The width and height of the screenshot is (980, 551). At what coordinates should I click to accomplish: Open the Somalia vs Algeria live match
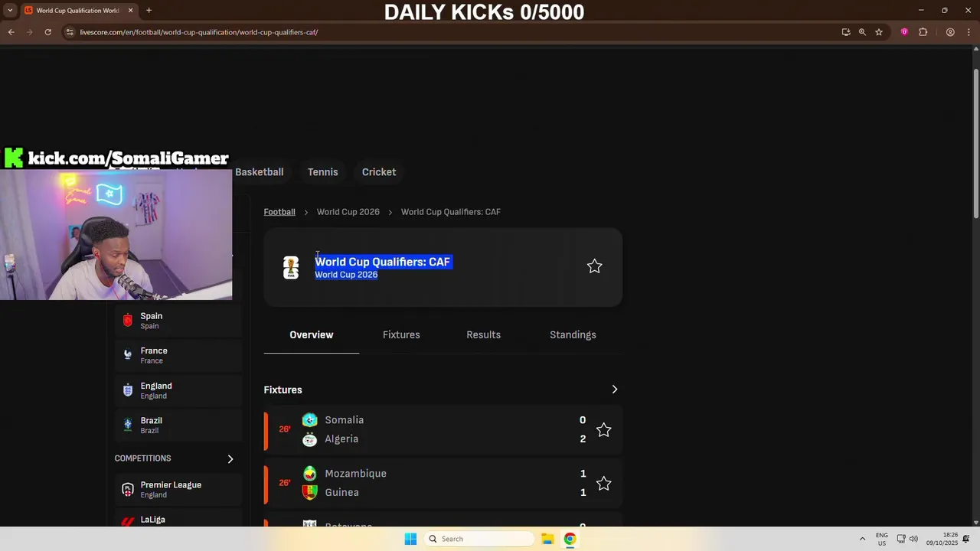pos(443,429)
